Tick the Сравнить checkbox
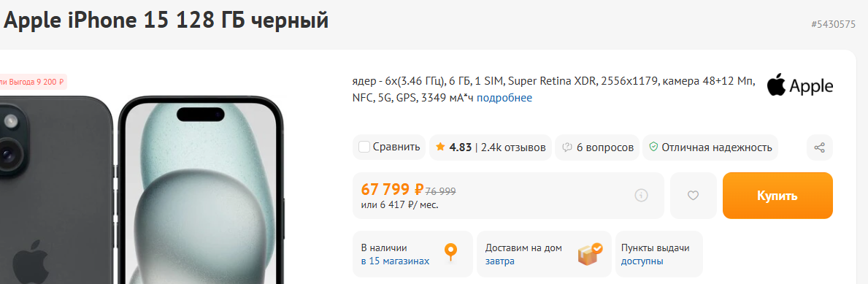 [364, 147]
